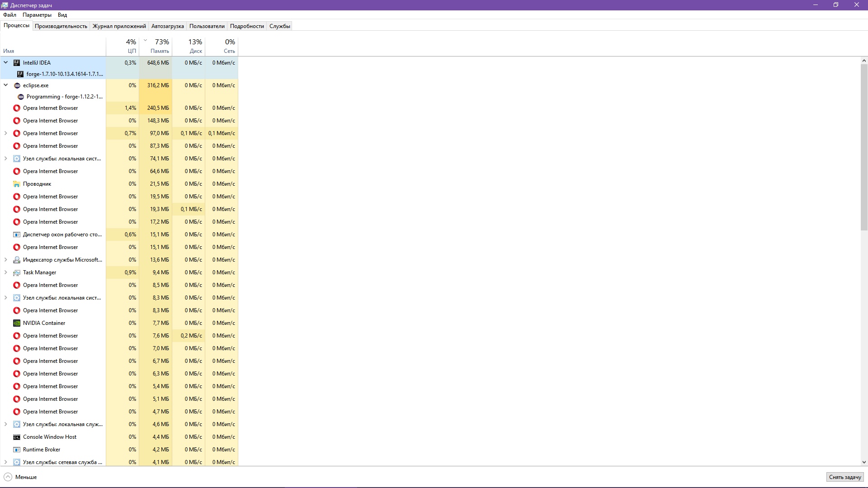Expand the Task Manager process row
This screenshot has width=868, height=488.
click(6, 272)
